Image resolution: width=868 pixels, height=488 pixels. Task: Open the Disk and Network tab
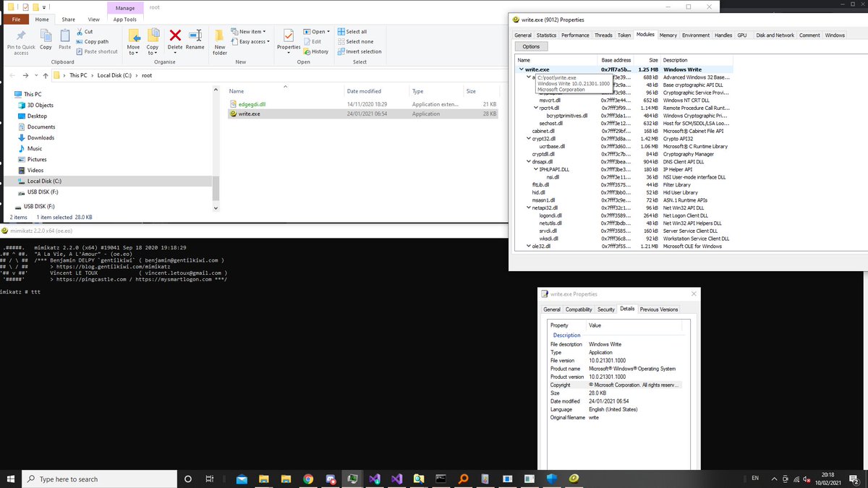(775, 35)
